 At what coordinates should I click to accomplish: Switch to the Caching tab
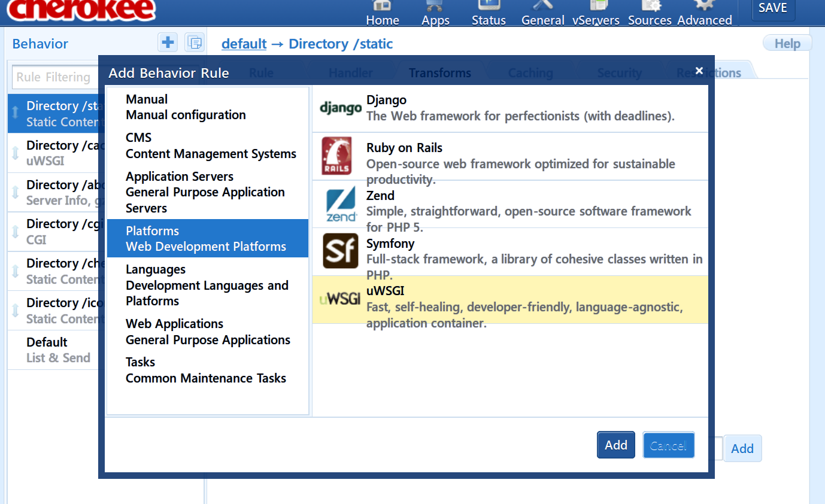click(x=530, y=72)
